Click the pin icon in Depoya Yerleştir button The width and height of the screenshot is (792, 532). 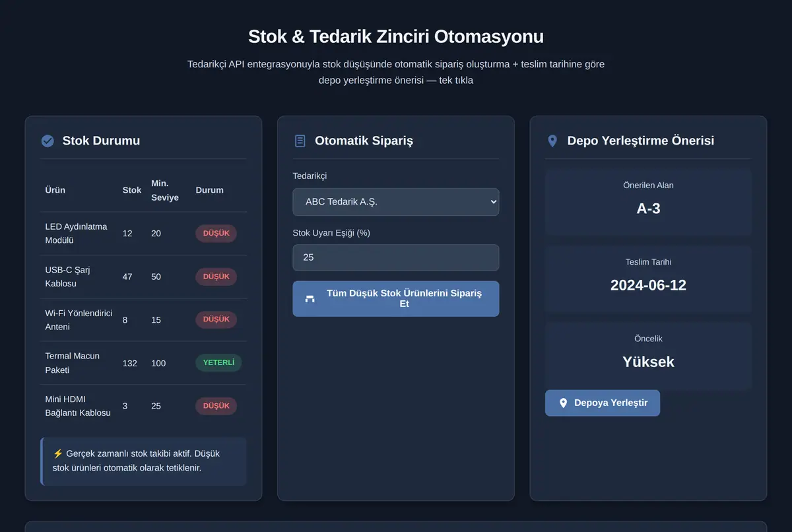pyautogui.click(x=563, y=403)
